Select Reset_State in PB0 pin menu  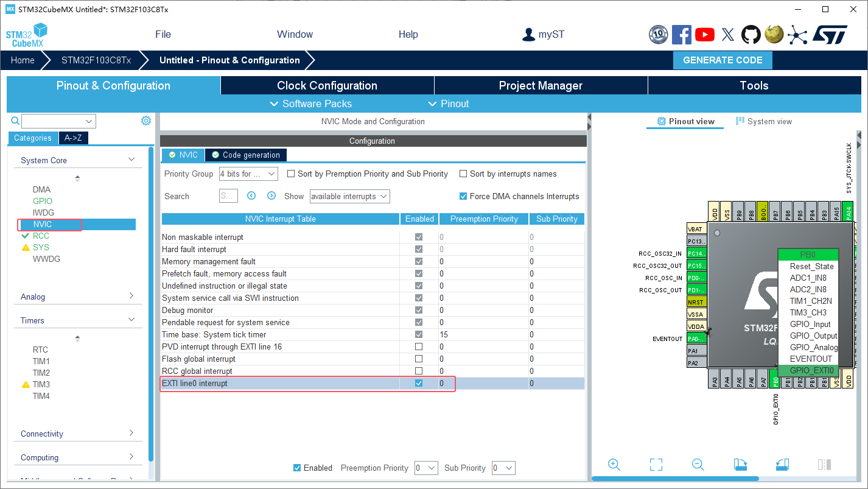pos(811,266)
